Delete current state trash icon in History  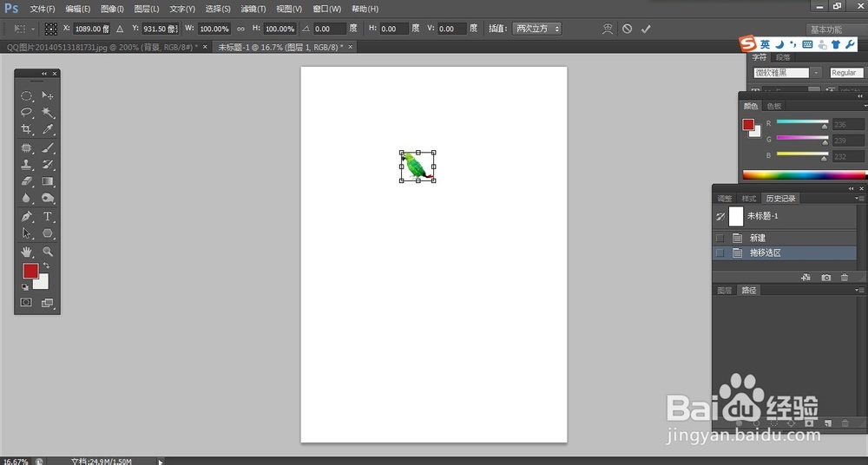point(845,278)
